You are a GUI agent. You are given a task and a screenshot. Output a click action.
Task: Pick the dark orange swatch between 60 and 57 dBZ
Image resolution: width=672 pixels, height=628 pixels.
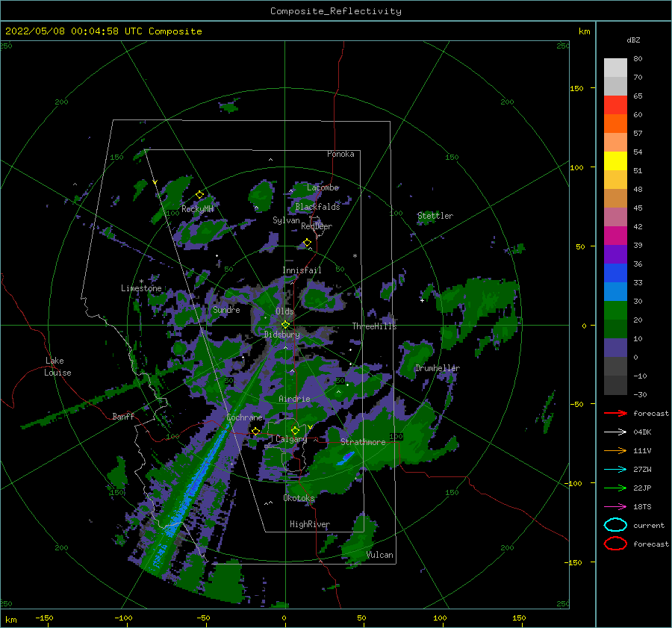[x=615, y=124]
